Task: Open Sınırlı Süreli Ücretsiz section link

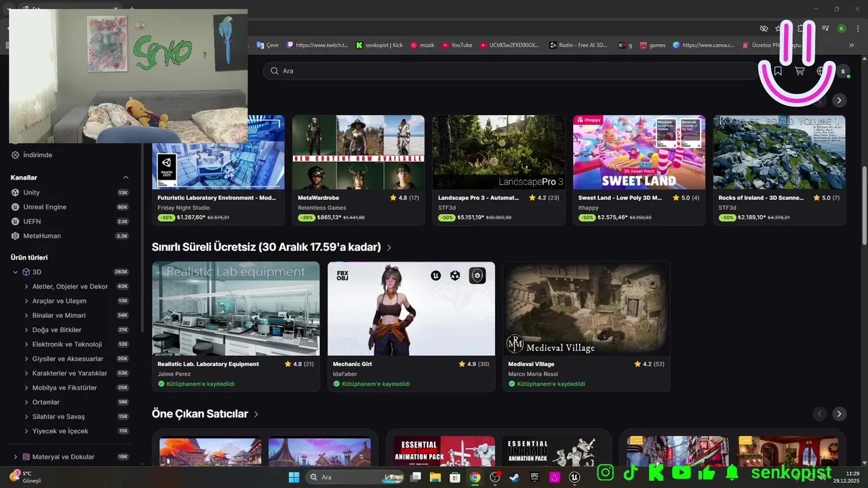Action: [x=272, y=247]
